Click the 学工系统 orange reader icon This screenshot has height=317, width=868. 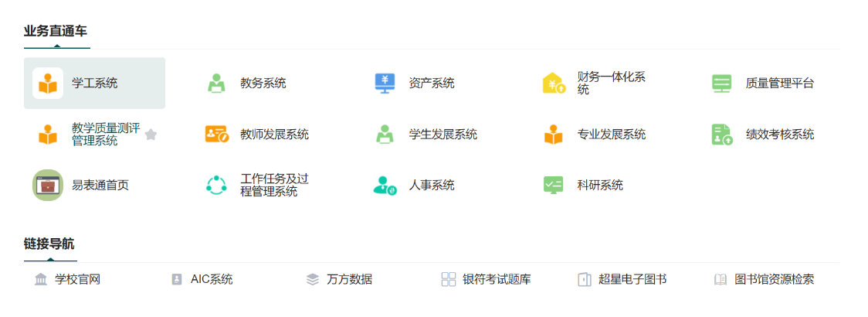pos(48,84)
